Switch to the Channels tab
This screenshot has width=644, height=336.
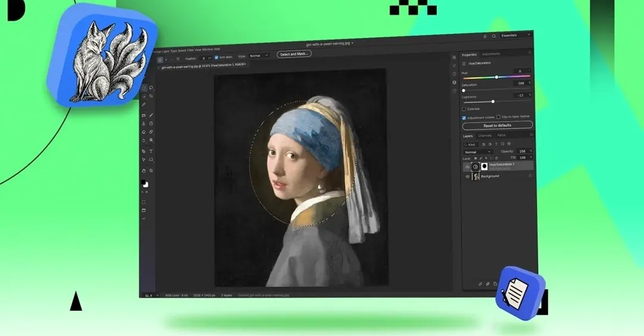(485, 135)
